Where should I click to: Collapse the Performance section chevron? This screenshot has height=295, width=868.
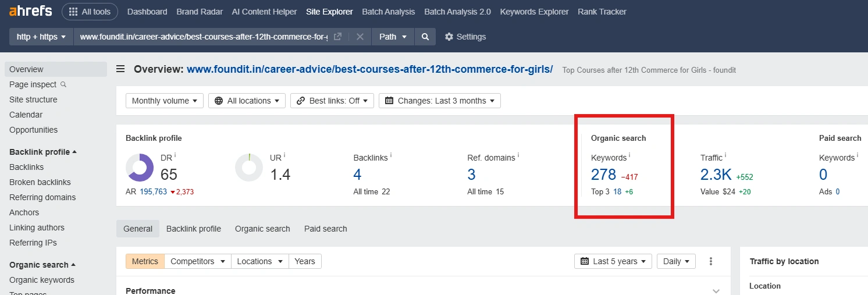716,290
